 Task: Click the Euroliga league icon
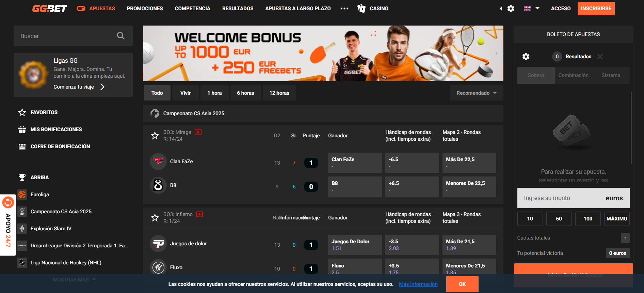(22, 195)
